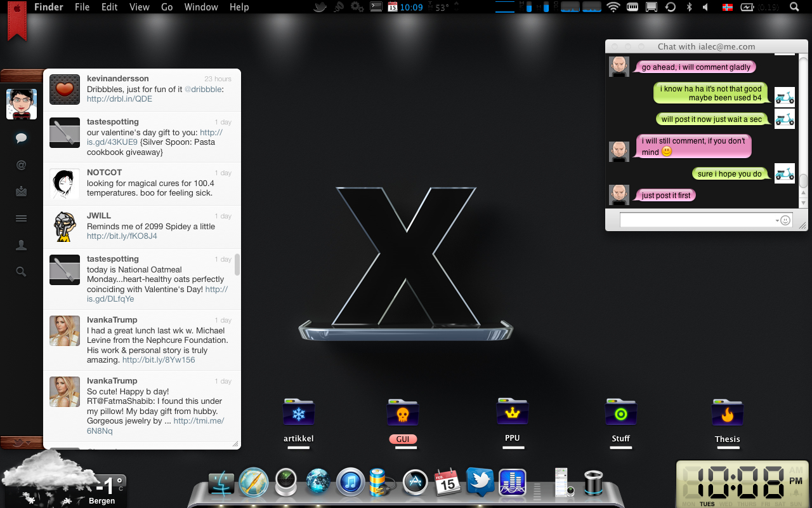Launch the App Store from the Dock
Screen dimensions: 812x508
click(x=416, y=483)
